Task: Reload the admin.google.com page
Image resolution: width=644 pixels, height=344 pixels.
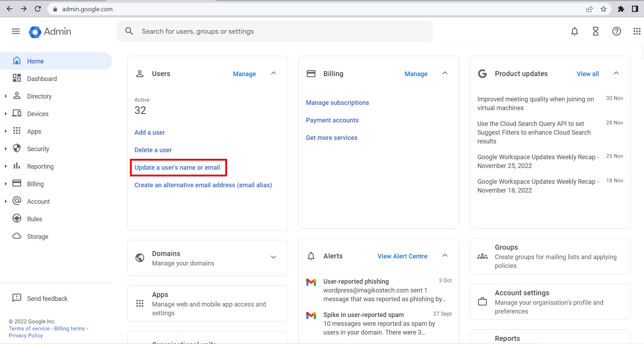Action: pos(38,9)
